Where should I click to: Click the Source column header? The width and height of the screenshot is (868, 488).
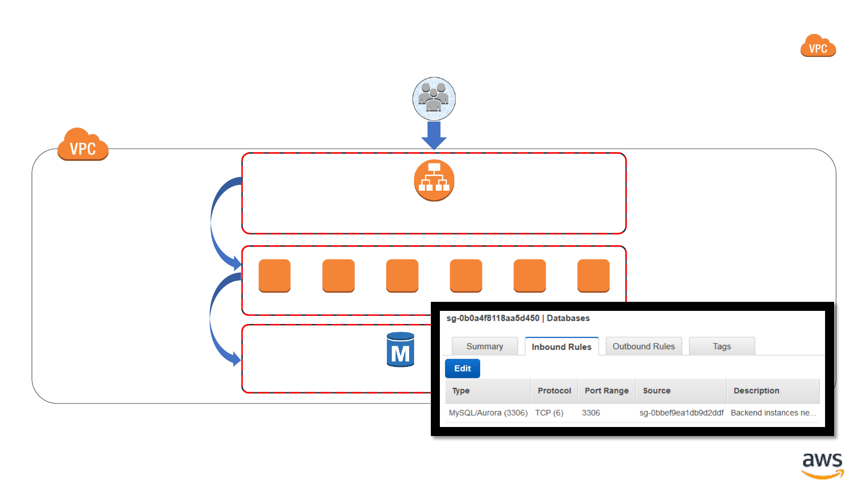(681, 391)
